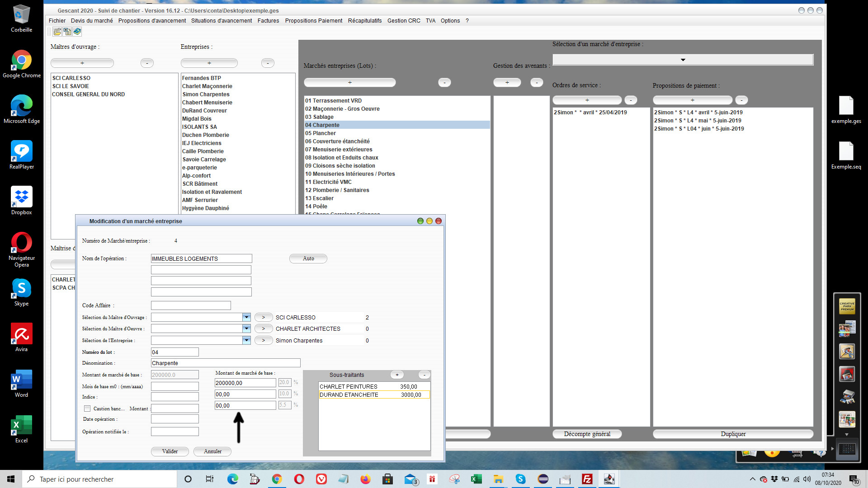Select DURAND ETANCHEITE sous-traitant row
Viewport: 868px width, 488px height.
[374, 395]
